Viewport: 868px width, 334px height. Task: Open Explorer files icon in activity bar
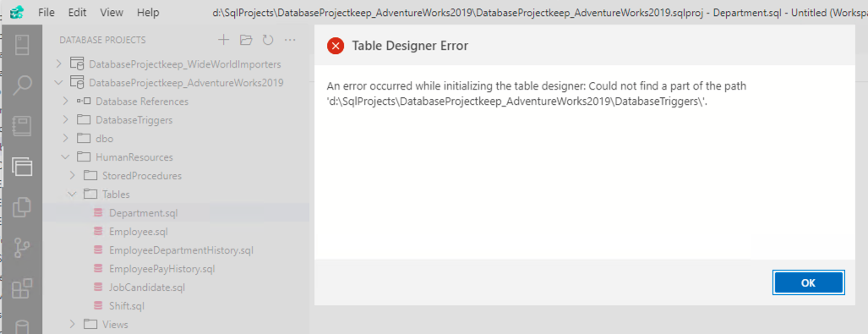(22, 207)
